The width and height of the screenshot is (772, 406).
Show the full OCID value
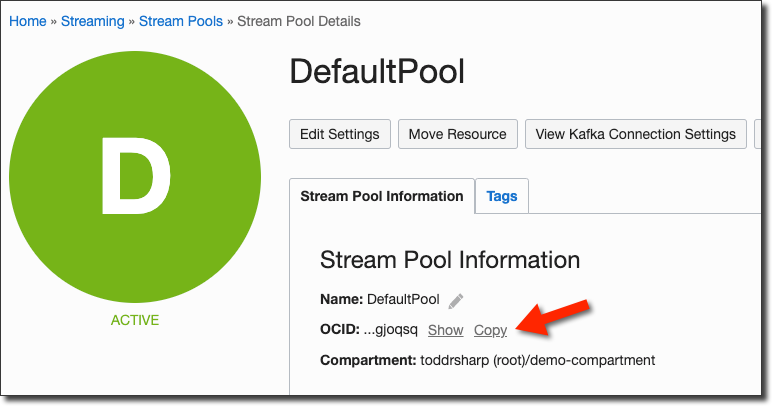tap(445, 330)
